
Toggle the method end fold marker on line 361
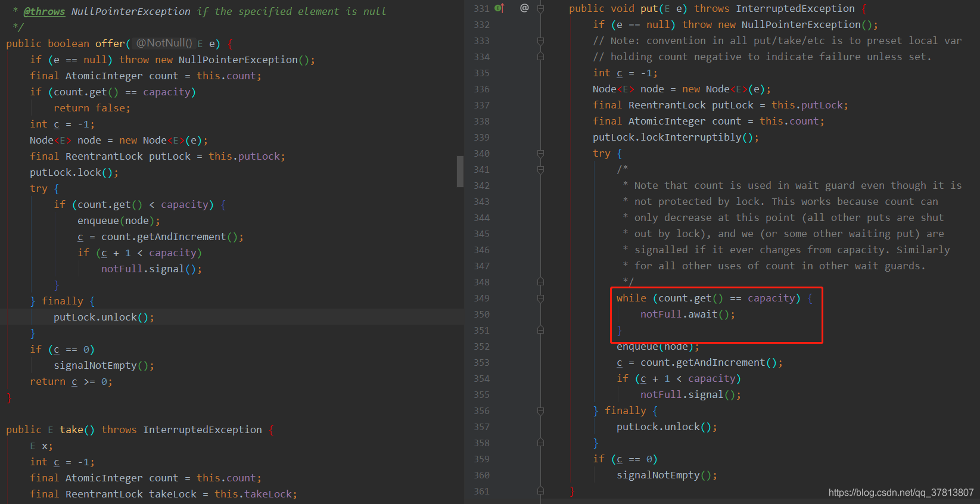coord(540,491)
